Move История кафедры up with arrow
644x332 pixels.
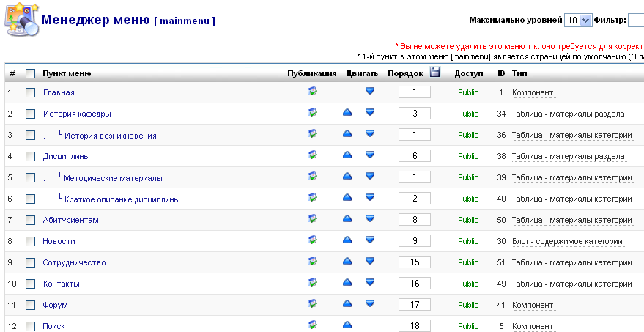tap(347, 112)
